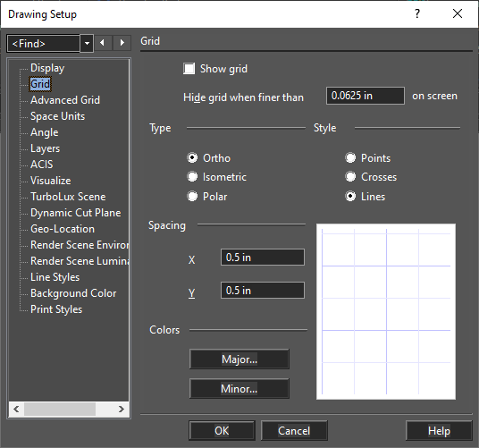Click the Major color button
The height and width of the screenshot is (448, 479).
[239, 359]
